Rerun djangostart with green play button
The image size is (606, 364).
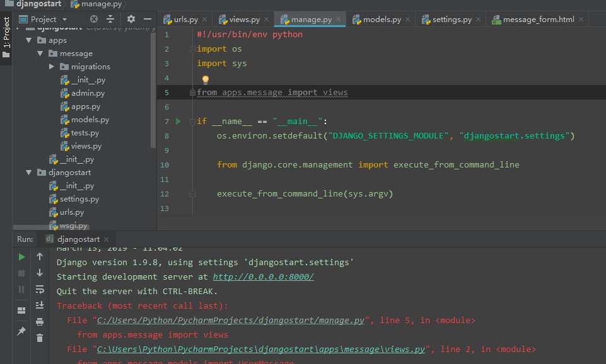click(x=21, y=257)
